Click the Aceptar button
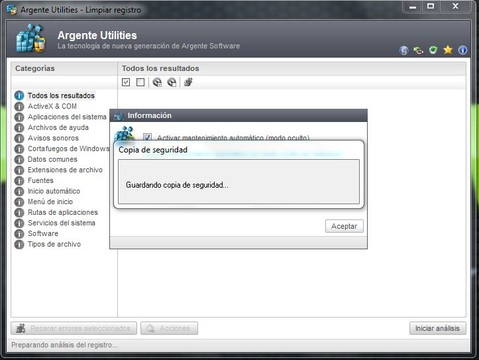Image resolution: width=479 pixels, height=360 pixels. 344,226
